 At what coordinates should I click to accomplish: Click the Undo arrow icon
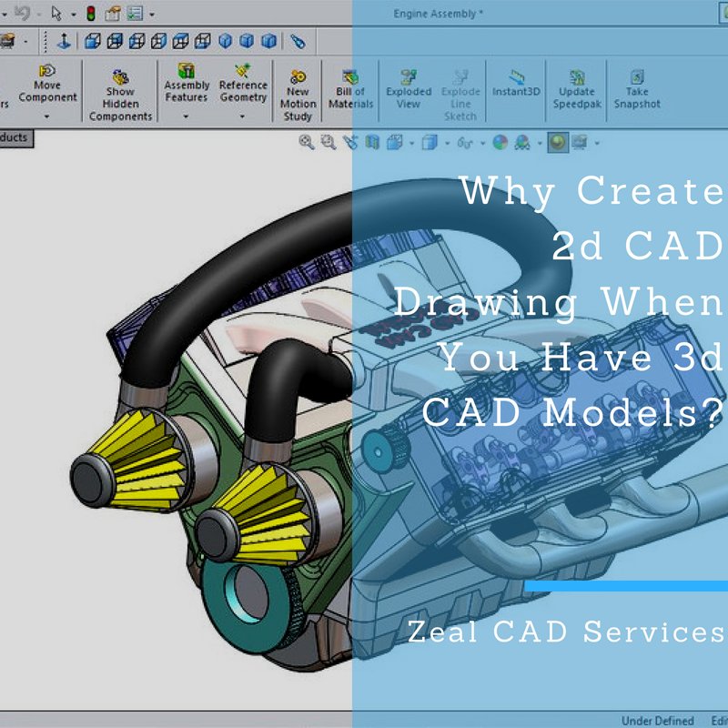22,13
